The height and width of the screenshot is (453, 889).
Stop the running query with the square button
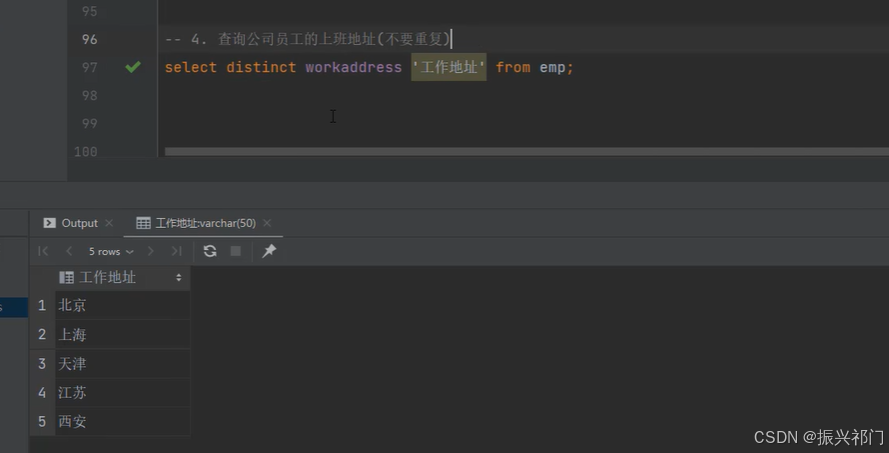point(236,251)
